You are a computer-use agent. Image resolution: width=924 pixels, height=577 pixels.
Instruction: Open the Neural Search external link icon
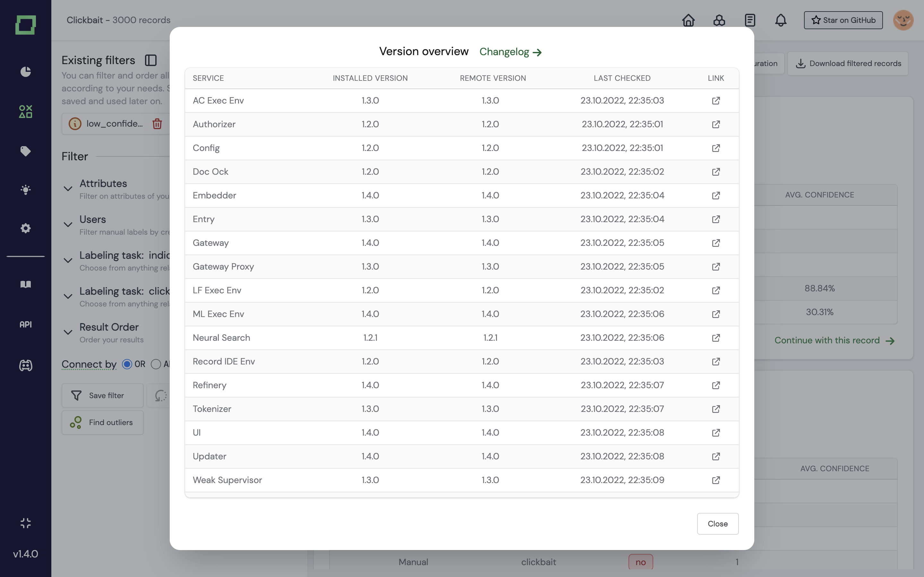click(716, 338)
